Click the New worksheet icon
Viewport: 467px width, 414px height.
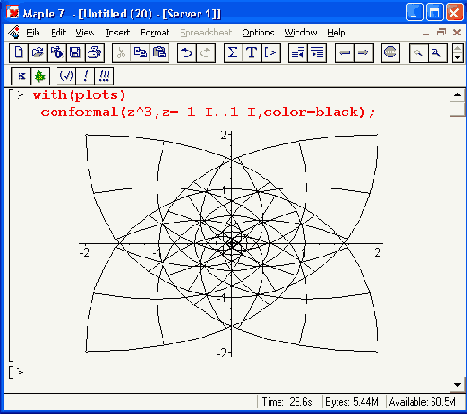(x=19, y=53)
